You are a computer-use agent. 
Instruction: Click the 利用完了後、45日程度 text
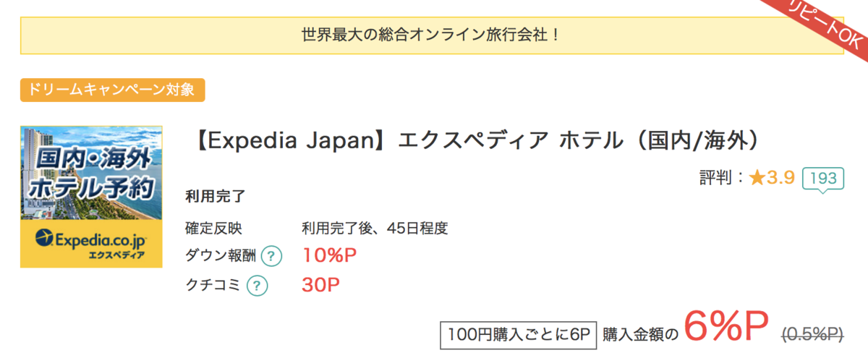pyautogui.click(x=375, y=229)
